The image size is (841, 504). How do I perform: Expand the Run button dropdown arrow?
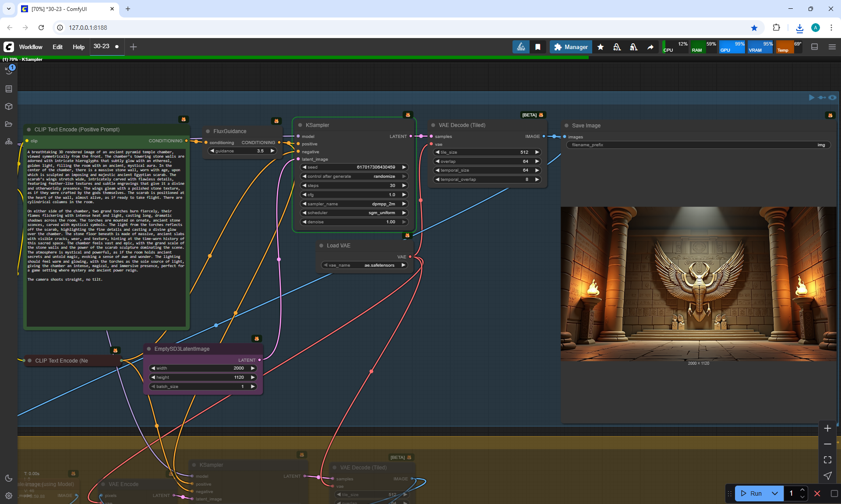coord(774,493)
